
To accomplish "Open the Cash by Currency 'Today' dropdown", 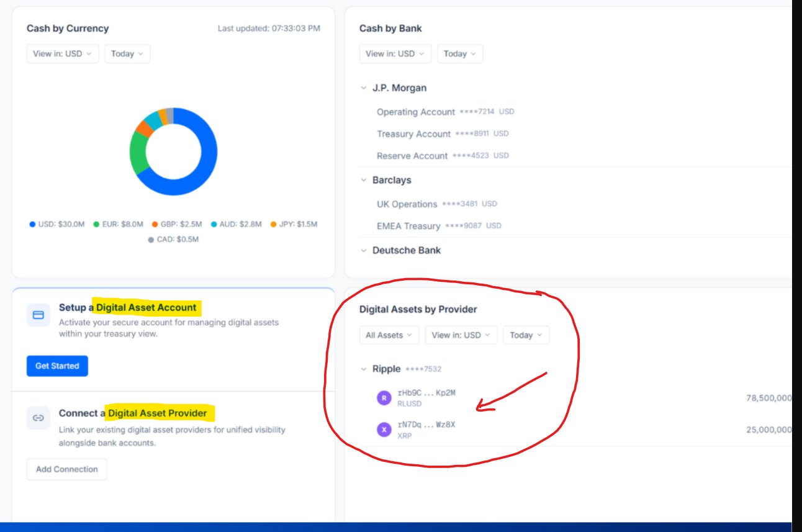I will point(127,54).
